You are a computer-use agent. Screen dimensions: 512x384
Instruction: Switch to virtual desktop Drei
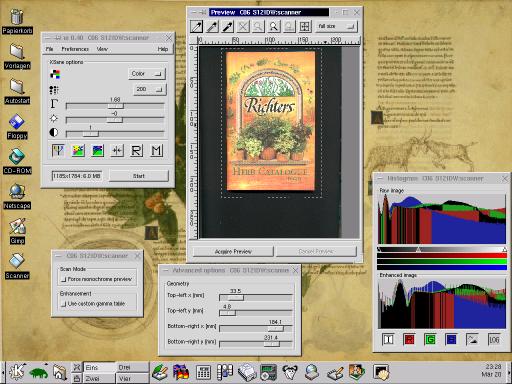pyautogui.click(x=132, y=367)
